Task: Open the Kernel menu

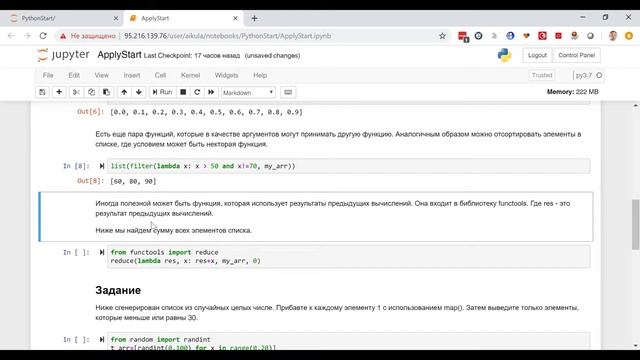Action: coord(191,75)
